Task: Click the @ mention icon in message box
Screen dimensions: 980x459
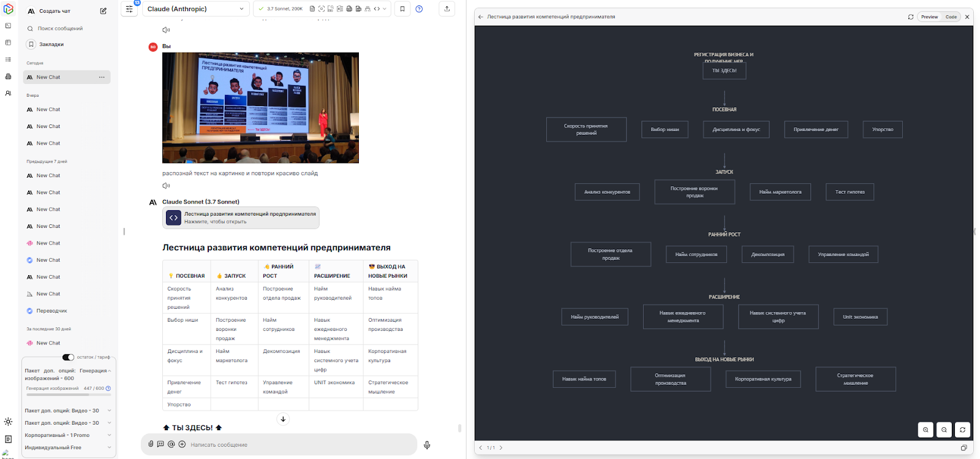Action: tap(171, 444)
